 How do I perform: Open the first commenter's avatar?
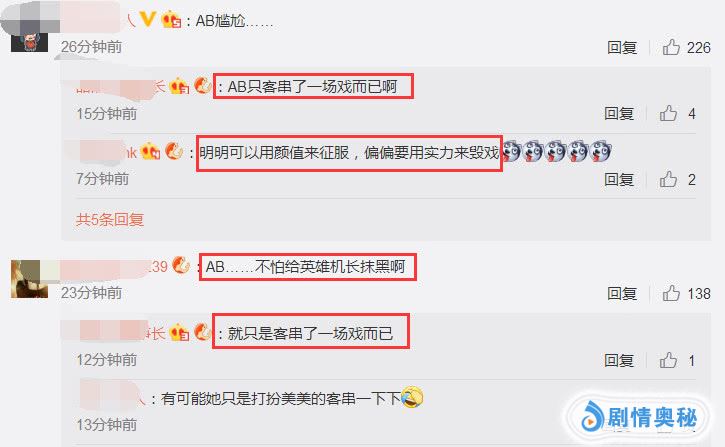29,41
